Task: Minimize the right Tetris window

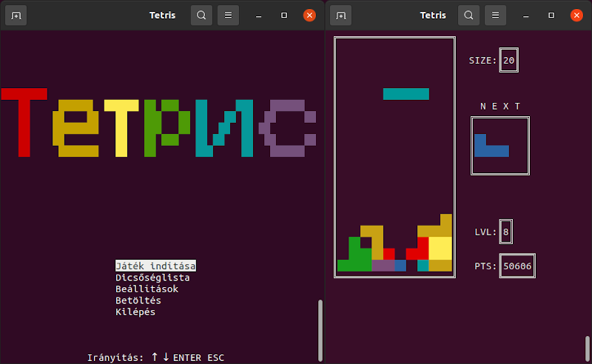Action: (x=525, y=16)
